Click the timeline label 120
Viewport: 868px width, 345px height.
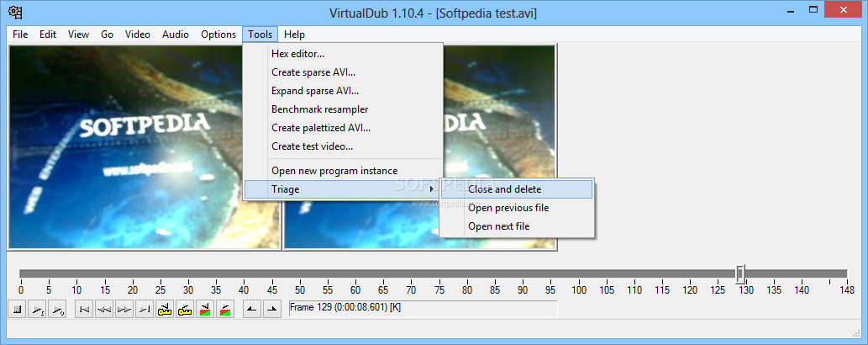click(x=691, y=290)
